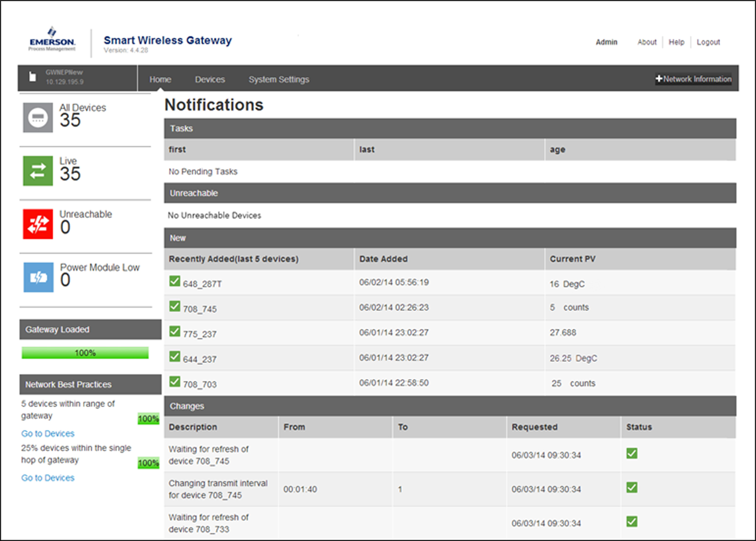The width and height of the screenshot is (756, 541).
Task: Expand the Network Best Practices header
Action: point(68,384)
